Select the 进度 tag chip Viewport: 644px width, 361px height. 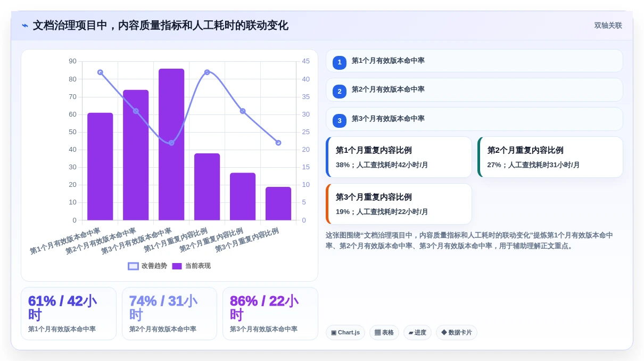click(417, 333)
